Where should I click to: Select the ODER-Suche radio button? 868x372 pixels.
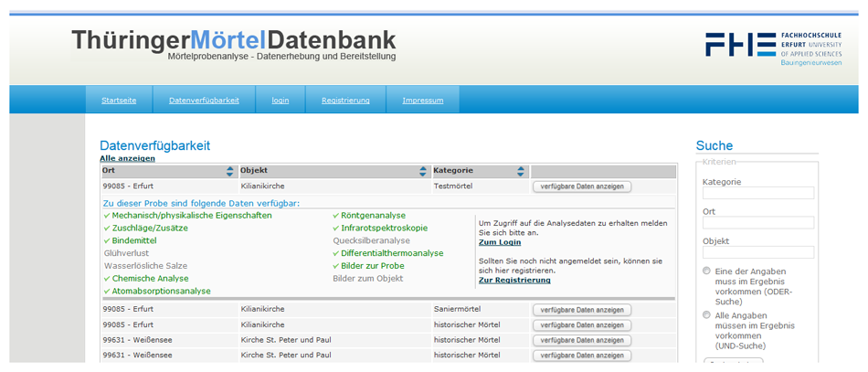[706, 271]
